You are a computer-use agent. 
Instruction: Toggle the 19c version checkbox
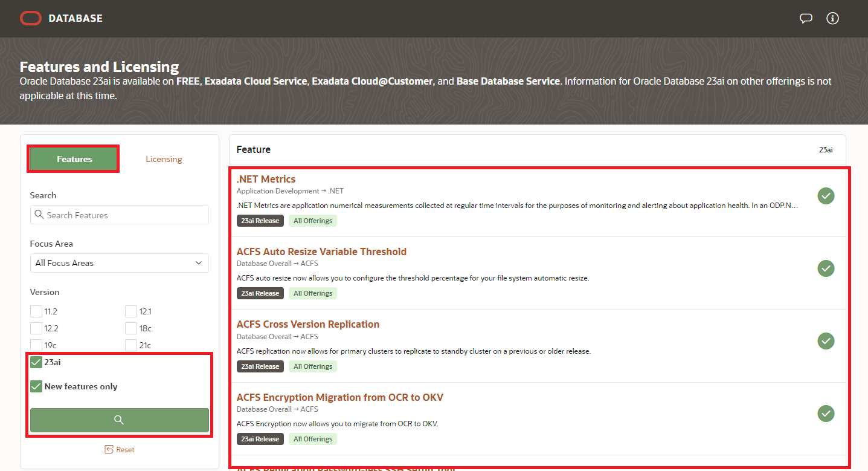(x=36, y=345)
